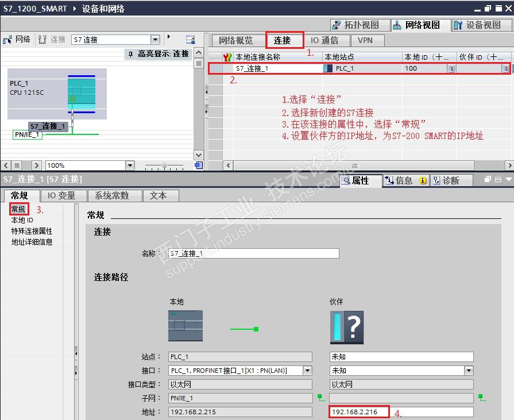
Task: Open the partner ID list button
Action: (506, 68)
